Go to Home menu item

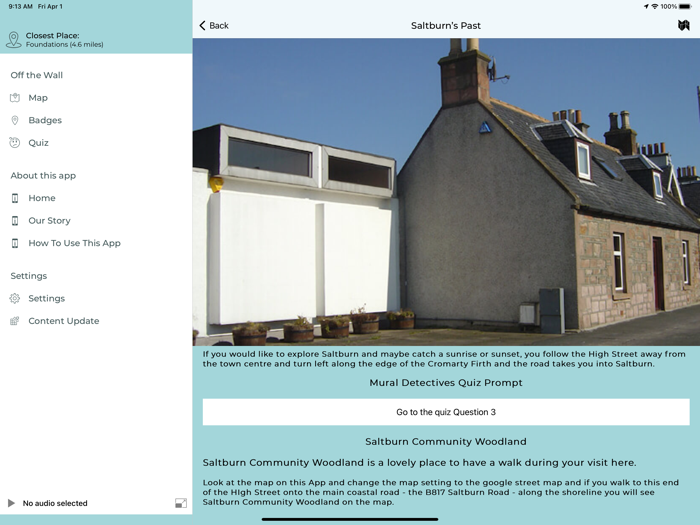pyautogui.click(x=42, y=198)
